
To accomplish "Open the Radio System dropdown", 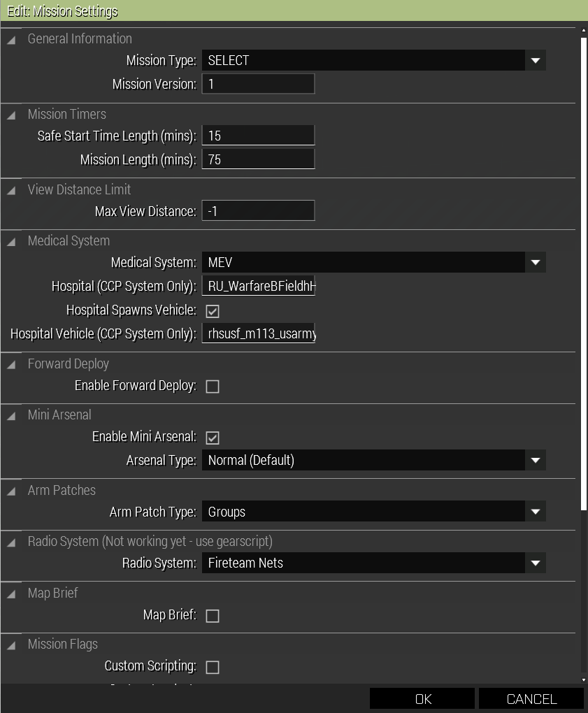I will click(535, 563).
